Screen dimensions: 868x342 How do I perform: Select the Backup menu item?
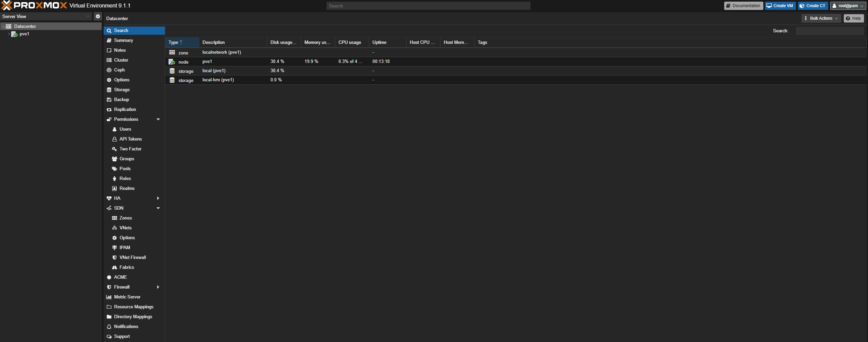click(121, 100)
